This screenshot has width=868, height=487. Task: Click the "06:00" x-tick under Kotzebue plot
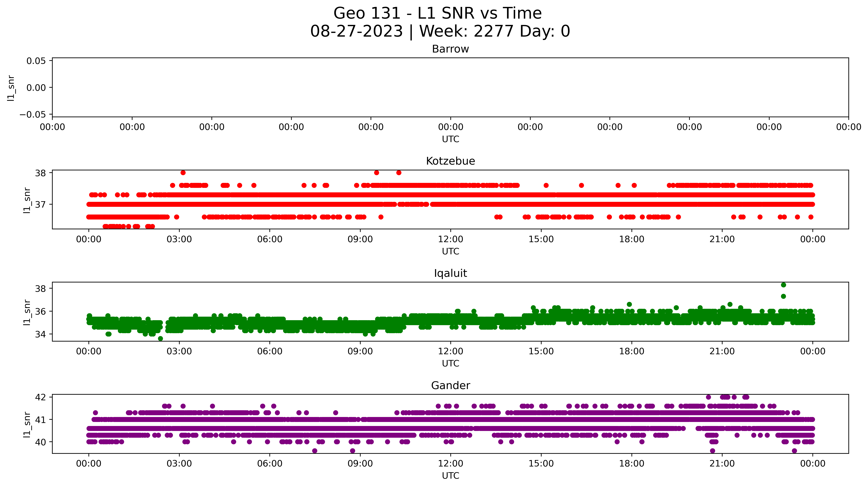(x=270, y=239)
